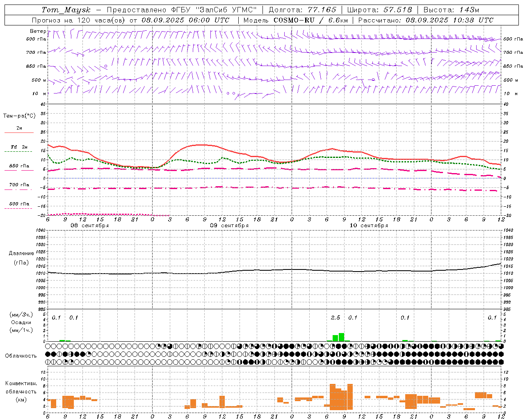Click the "Тем-ра(°C)" temperature panel title

pyautogui.click(x=19, y=116)
